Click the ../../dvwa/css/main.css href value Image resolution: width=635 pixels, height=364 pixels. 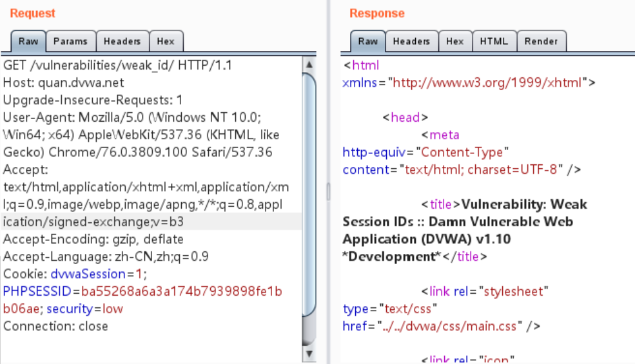[x=449, y=327]
